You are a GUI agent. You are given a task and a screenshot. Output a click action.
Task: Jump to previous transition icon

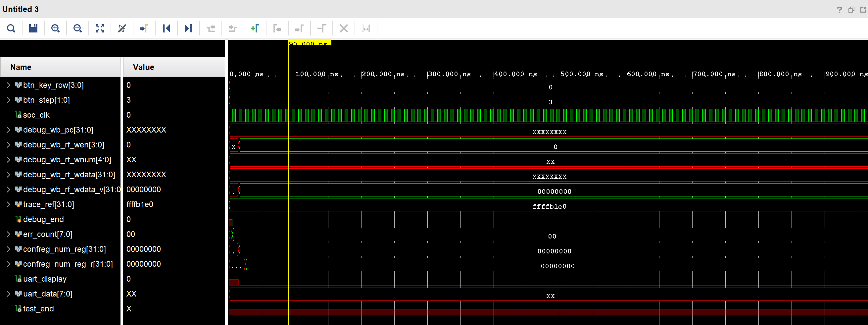point(211,28)
